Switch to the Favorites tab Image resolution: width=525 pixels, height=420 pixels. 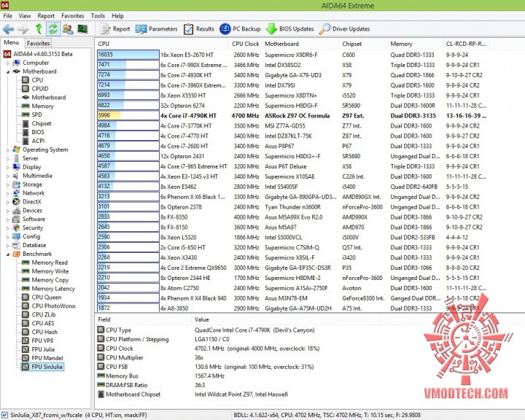pyautogui.click(x=39, y=43)
